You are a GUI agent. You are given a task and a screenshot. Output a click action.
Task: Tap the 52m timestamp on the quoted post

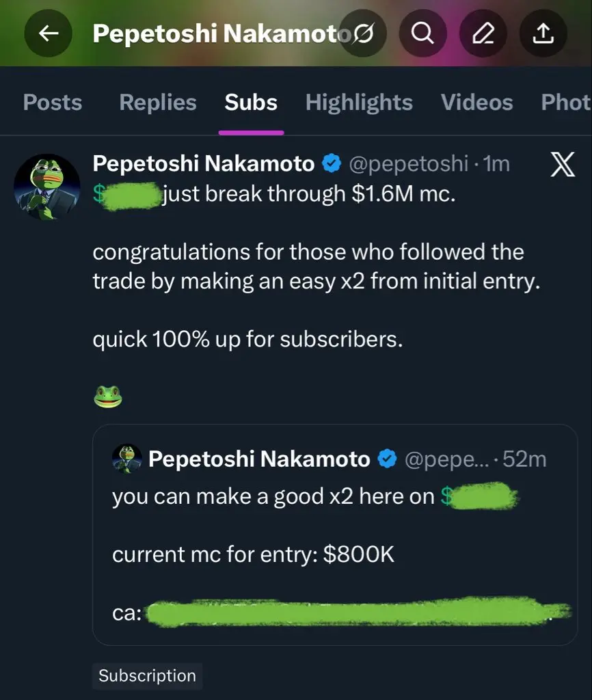pyautogui.click(x=524, y=459)
